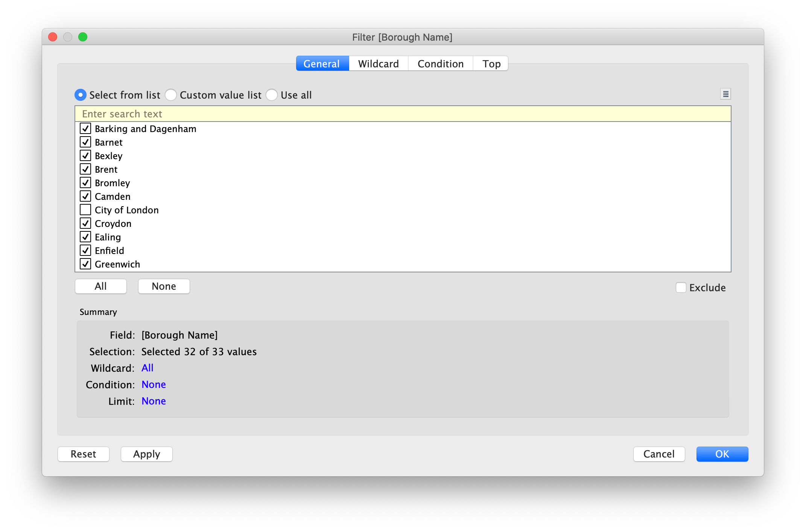Open the Condition None summary link
Screen dimensions: 806x532
tap(154, 385)
